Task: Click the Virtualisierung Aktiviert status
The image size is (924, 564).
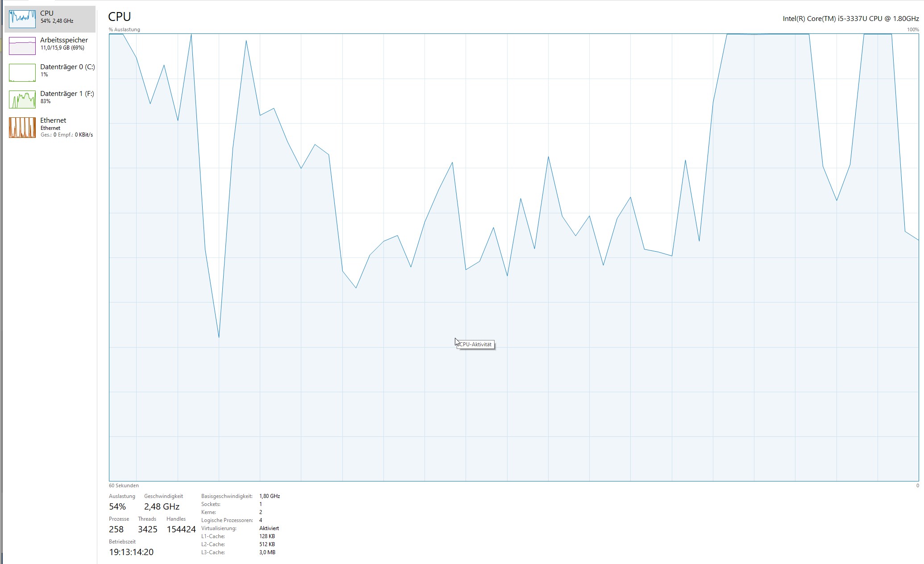Action: tap(269, 528)
